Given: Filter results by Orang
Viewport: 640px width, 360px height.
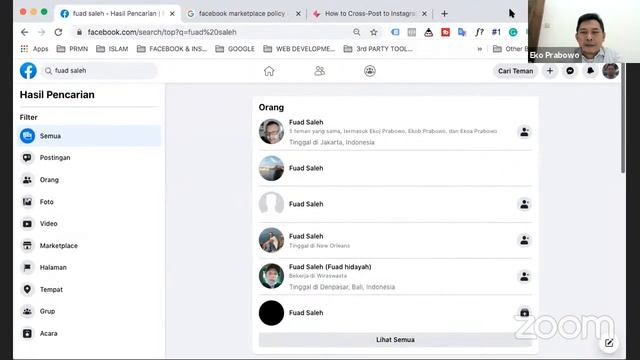Looking at the screenshot, I should click(x=89, y=180).
